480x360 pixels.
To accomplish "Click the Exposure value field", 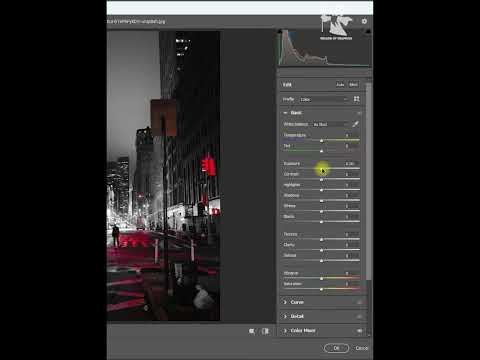I will tap(351, 164).
